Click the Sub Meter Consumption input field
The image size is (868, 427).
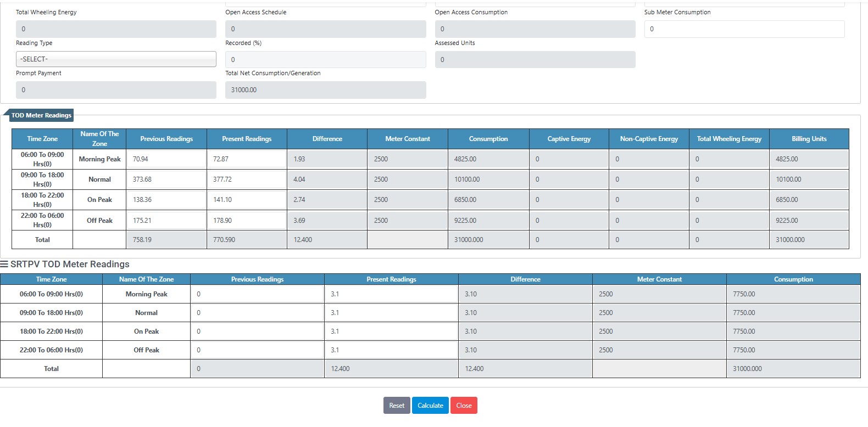[x=744, y=29]
